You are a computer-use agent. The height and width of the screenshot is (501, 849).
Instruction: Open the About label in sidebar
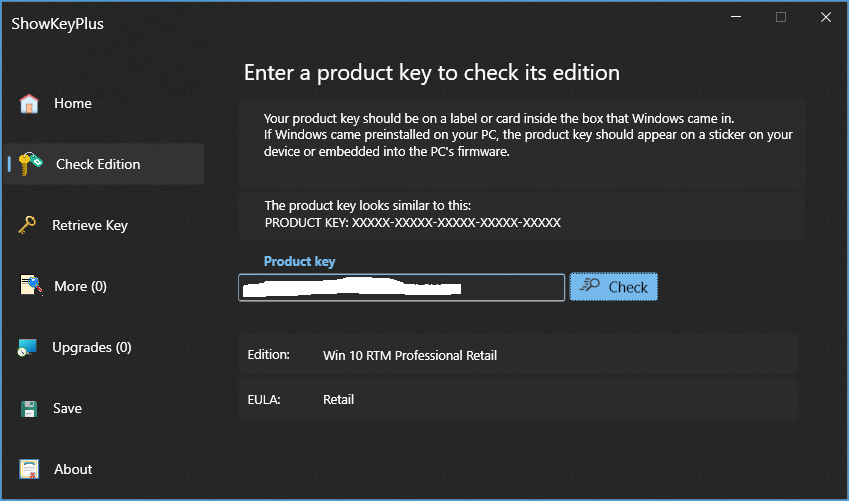[x=73, y=469]
